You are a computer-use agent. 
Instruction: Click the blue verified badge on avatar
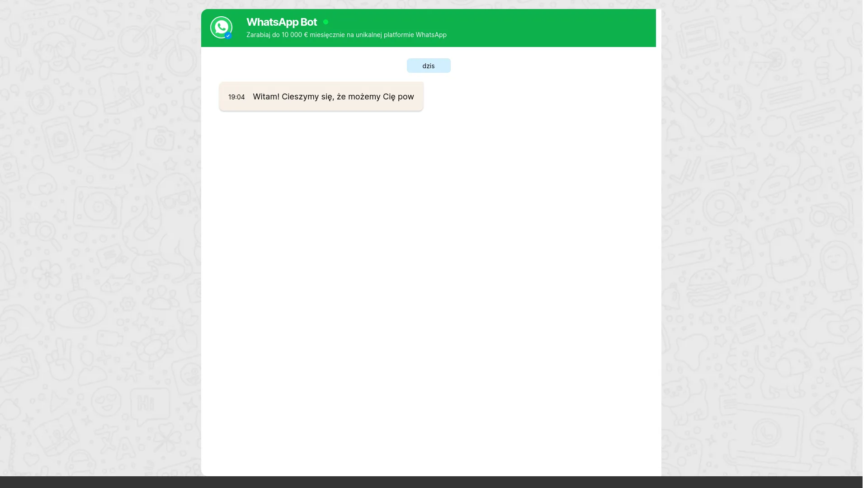click(228, 36)
